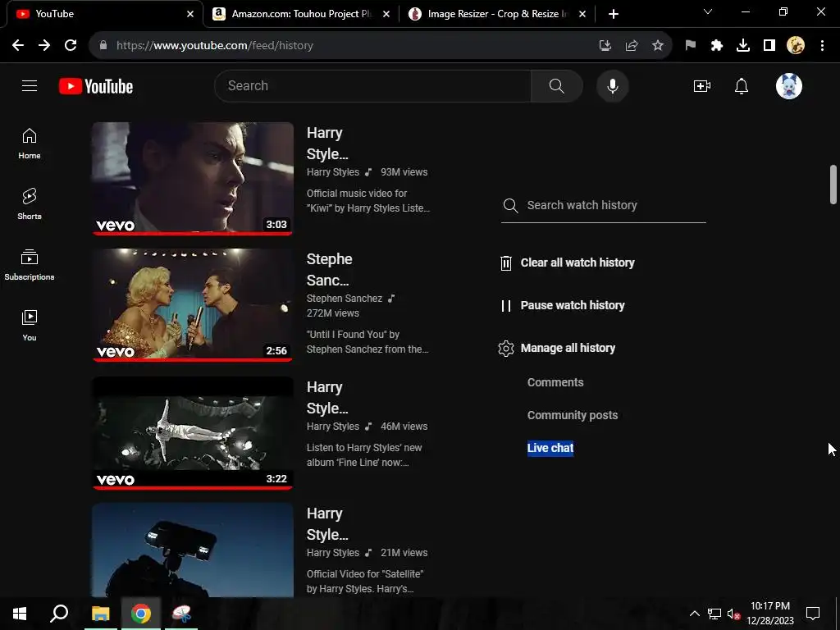
Task: Click the "Kiwi" video description text
Action: 368,201
